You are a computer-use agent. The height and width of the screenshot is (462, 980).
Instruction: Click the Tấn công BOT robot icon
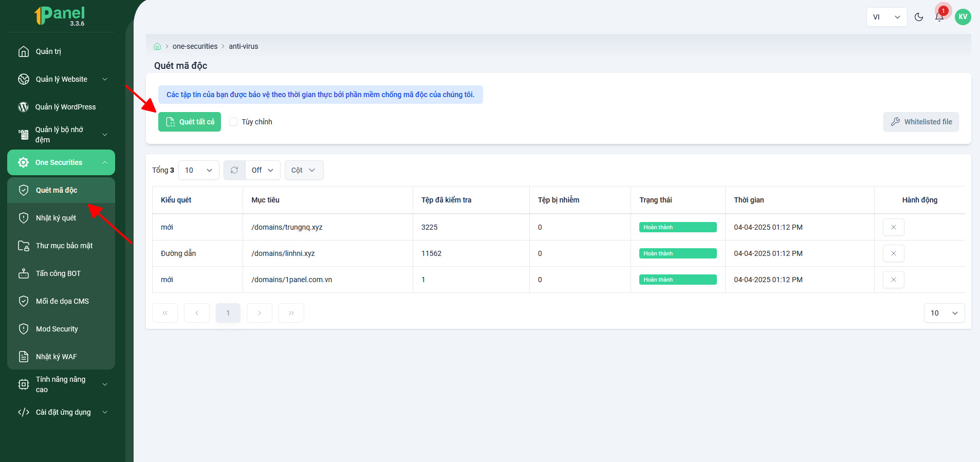pos(24,273)
